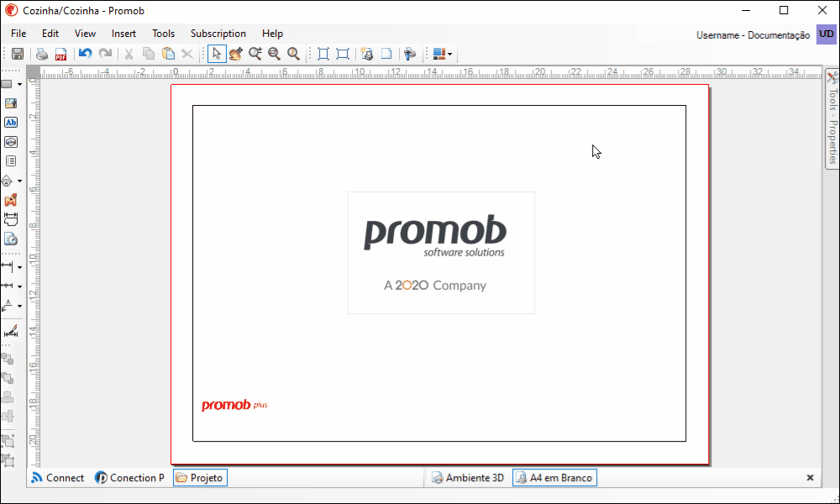The height and width of the screenshot is (504, 840).
Task: Open the Connect tab
Action: coord(58,478)
